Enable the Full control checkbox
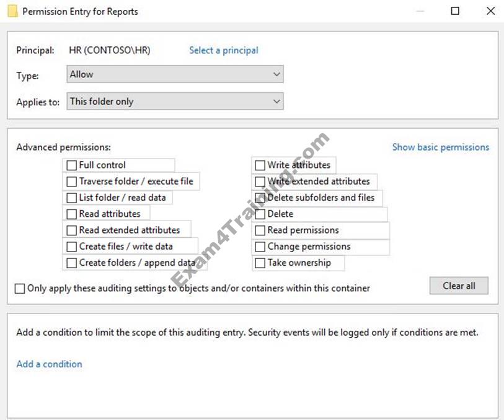 (x=72, y=165)
